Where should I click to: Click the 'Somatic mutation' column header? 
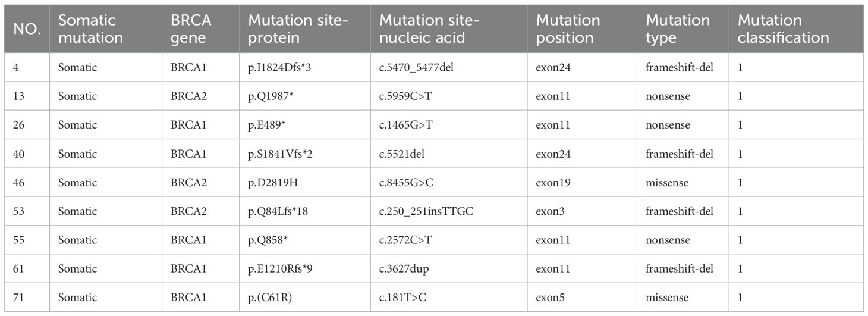click(90, 29)
